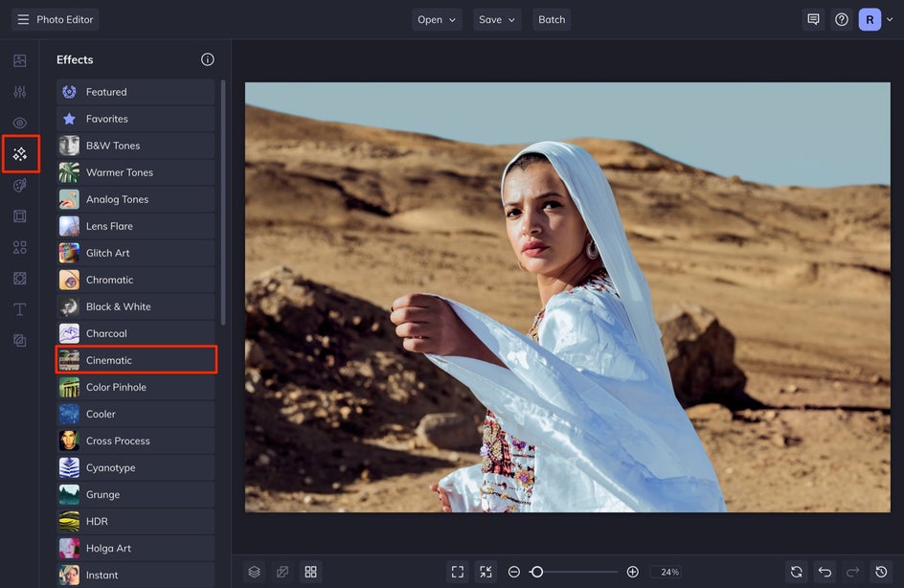Select the HDR effects row

(135, 521)
